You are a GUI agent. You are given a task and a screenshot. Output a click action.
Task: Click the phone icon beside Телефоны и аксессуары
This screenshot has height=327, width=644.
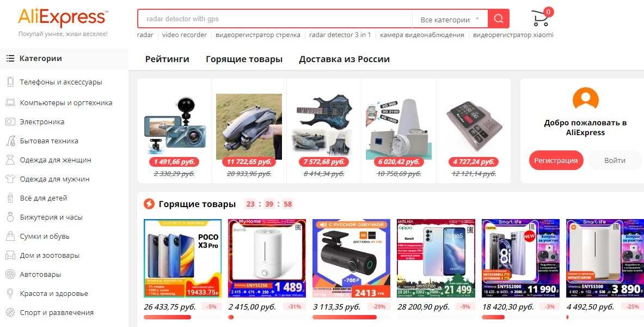(11, 82)
